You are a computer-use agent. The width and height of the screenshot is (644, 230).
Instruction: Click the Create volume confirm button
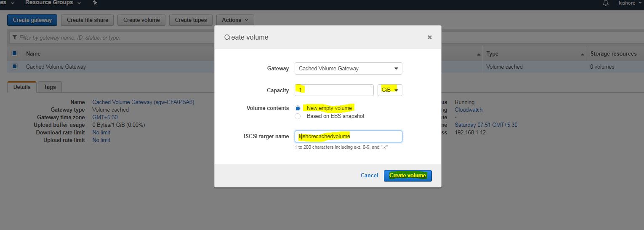[407, 176]
